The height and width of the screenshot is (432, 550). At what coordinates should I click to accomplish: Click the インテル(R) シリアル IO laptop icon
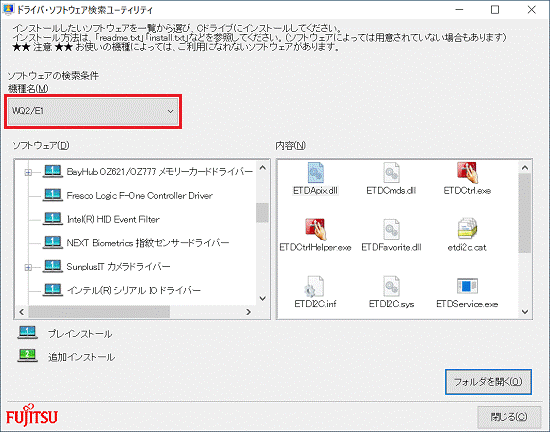(x=53, y=290)
